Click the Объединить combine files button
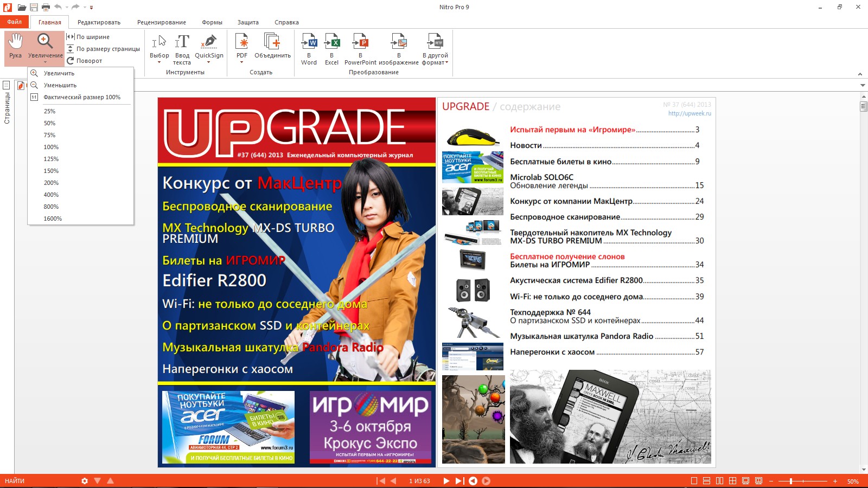The height and width of the screenshot is (488, 868). tap(272, 46)
